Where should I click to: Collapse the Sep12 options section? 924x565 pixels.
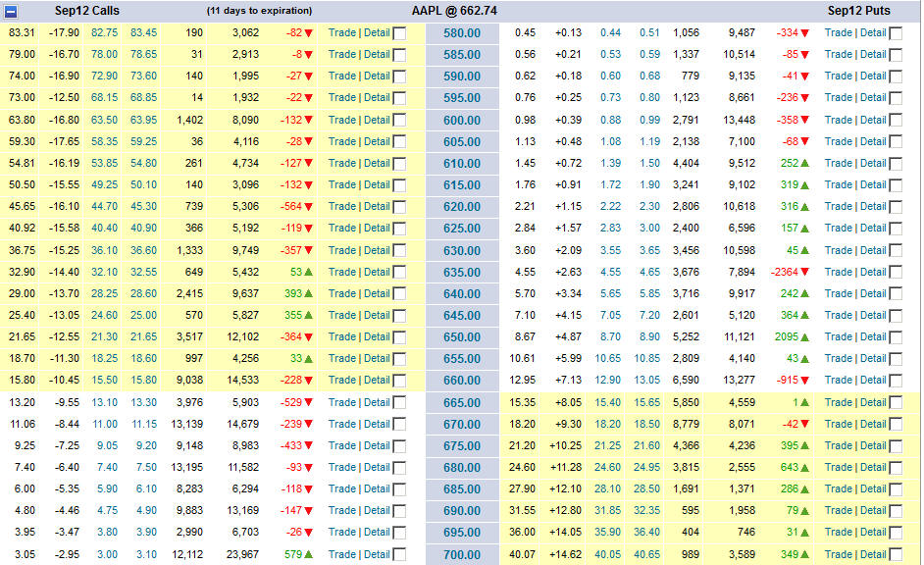(11, 12)
